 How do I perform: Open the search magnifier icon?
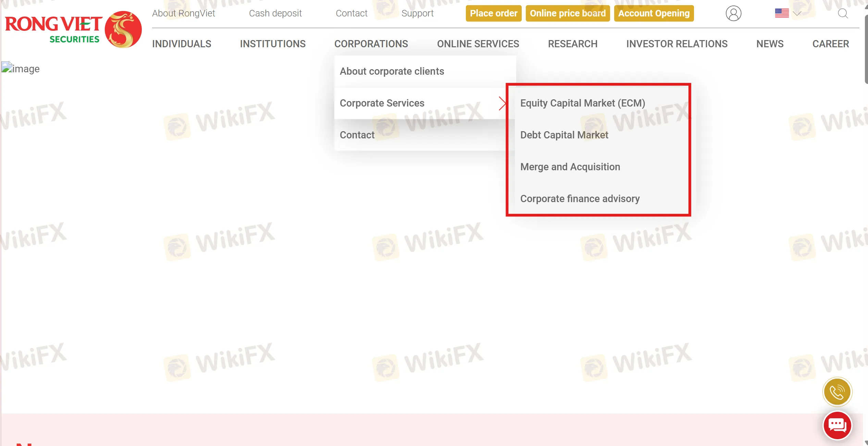(x=842, y=13)
